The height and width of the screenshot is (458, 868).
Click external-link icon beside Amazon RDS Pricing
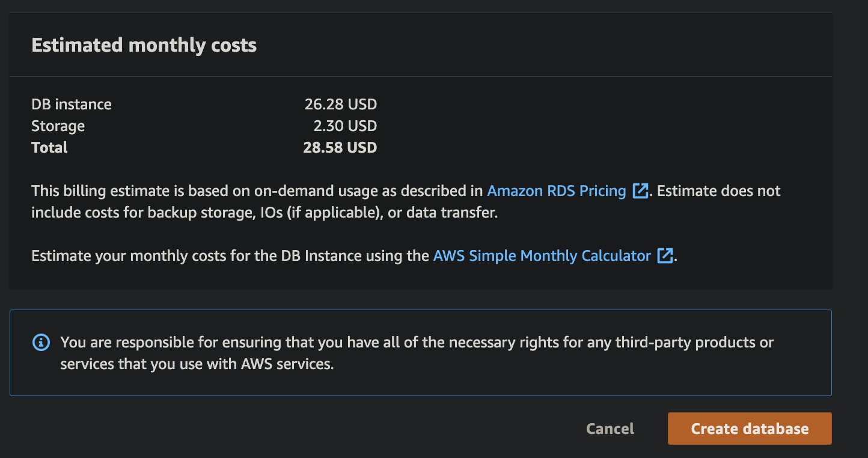click(641, 191)
